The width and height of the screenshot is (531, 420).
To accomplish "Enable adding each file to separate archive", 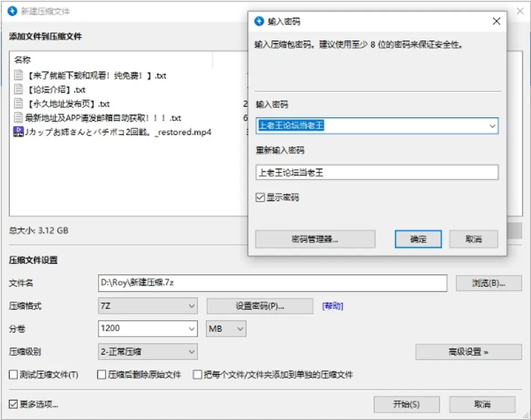I will pyautogui.click(x=197, y=375).
